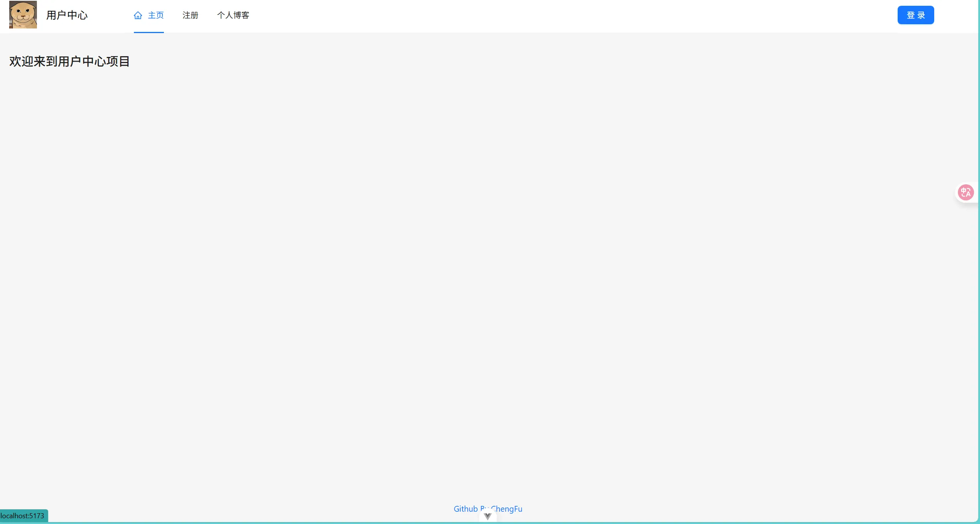Click the Vue devtools toggle icon
Image resolution: width=980 pixels, height=524 pixels.
coord(487,516)
